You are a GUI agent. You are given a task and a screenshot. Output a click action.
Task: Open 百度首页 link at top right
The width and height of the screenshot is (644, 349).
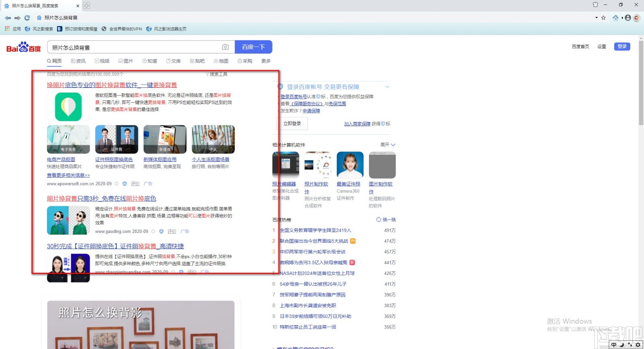pos(580,47)
